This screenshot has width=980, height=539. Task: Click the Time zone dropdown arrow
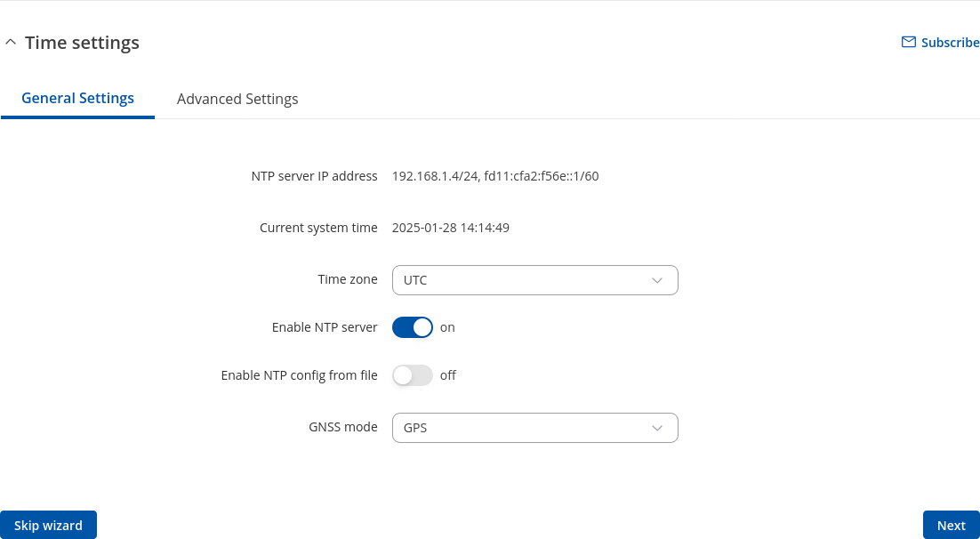pos(657,280)
